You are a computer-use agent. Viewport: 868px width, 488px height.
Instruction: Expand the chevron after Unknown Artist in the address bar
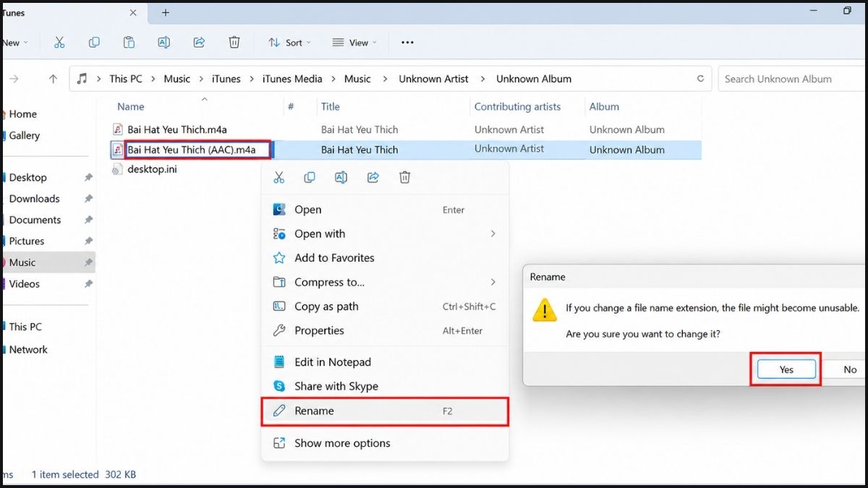click(482, 79)
